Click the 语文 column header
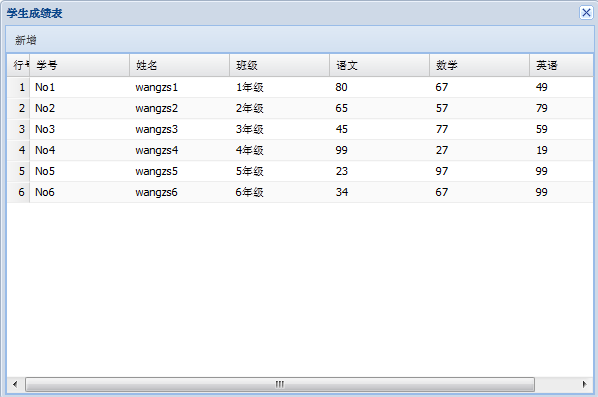 point(379,65)
